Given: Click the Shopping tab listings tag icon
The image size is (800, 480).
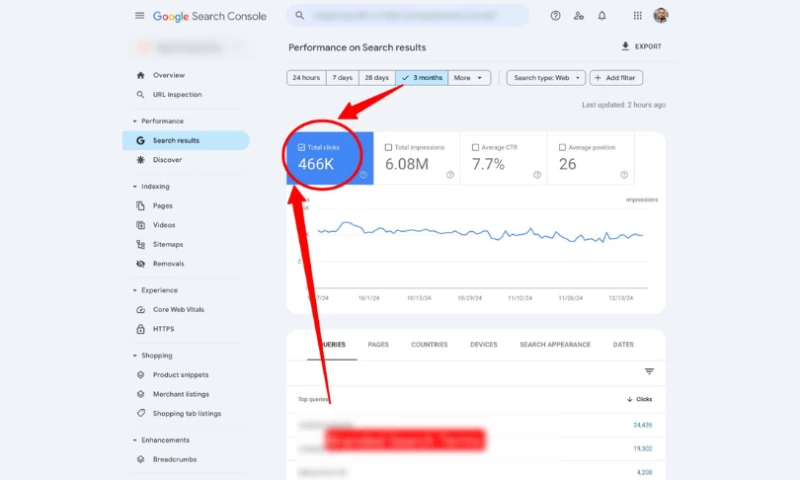Looking at the screenshot, I should pyautogui.click(x=140, y=413).
